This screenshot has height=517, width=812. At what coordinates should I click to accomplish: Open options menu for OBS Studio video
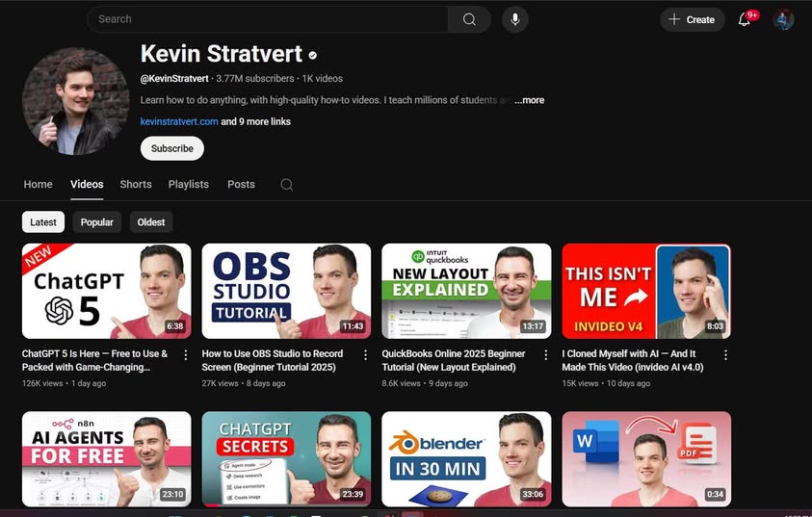(x=365, y=355)
